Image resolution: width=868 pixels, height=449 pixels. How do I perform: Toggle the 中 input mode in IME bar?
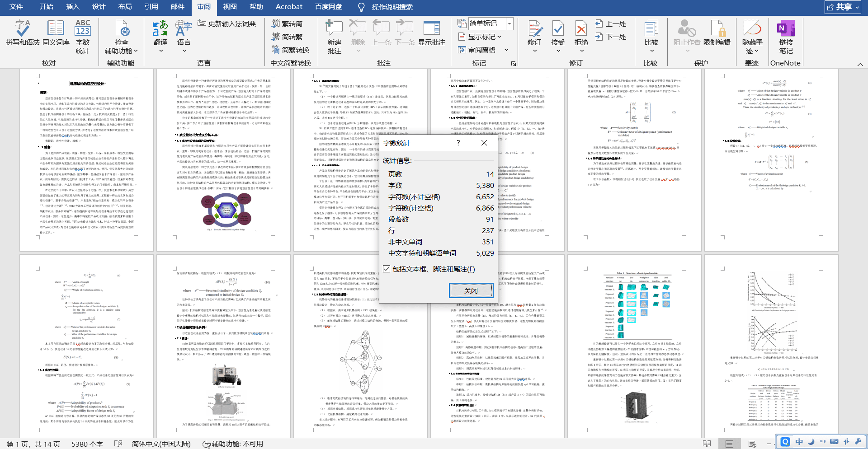[799, 442]
